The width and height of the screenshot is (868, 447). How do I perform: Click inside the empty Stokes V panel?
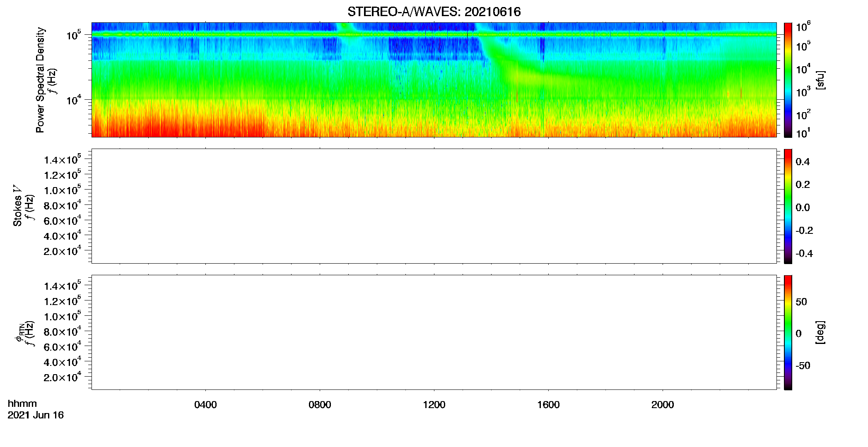(434, 206)
